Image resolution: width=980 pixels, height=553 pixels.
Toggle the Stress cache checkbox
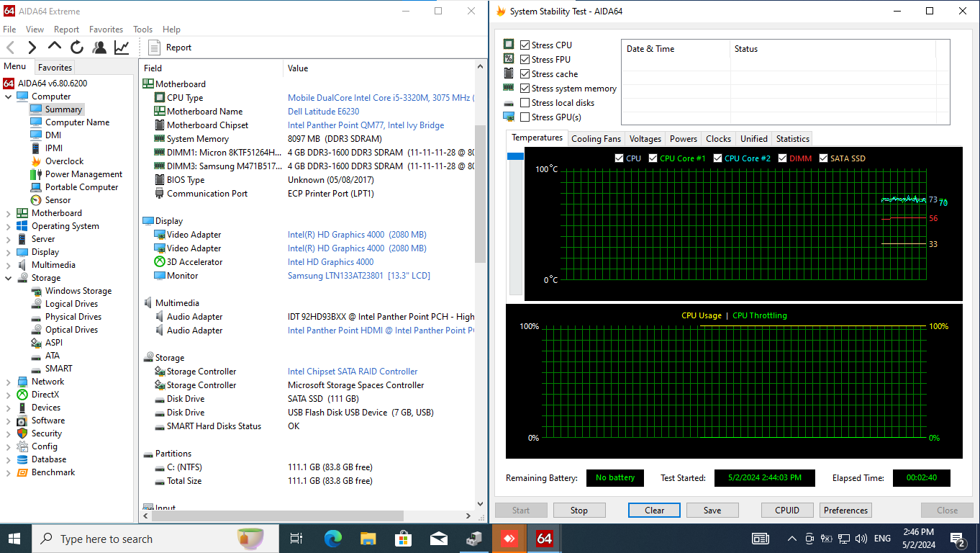point(525,74)
